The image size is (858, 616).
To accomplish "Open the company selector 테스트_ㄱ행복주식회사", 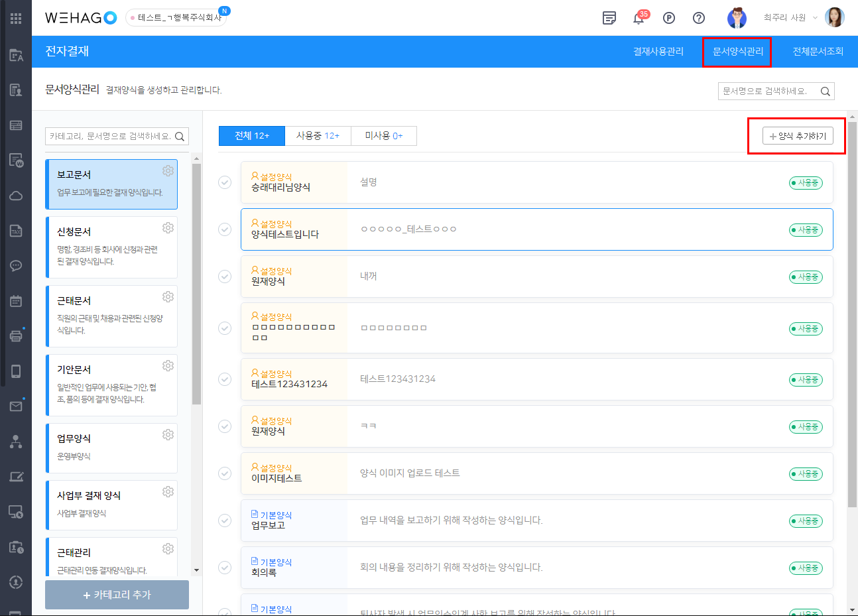I will 176,18.
